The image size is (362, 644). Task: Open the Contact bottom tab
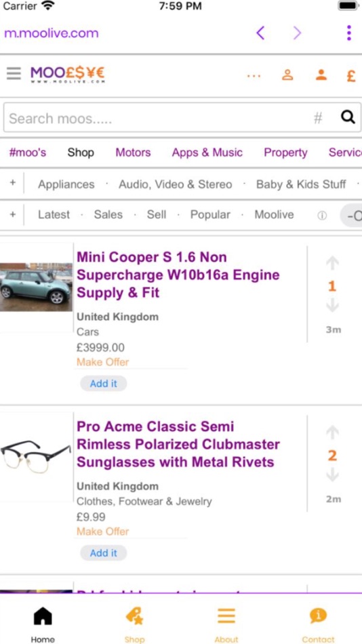pos(318,624)
